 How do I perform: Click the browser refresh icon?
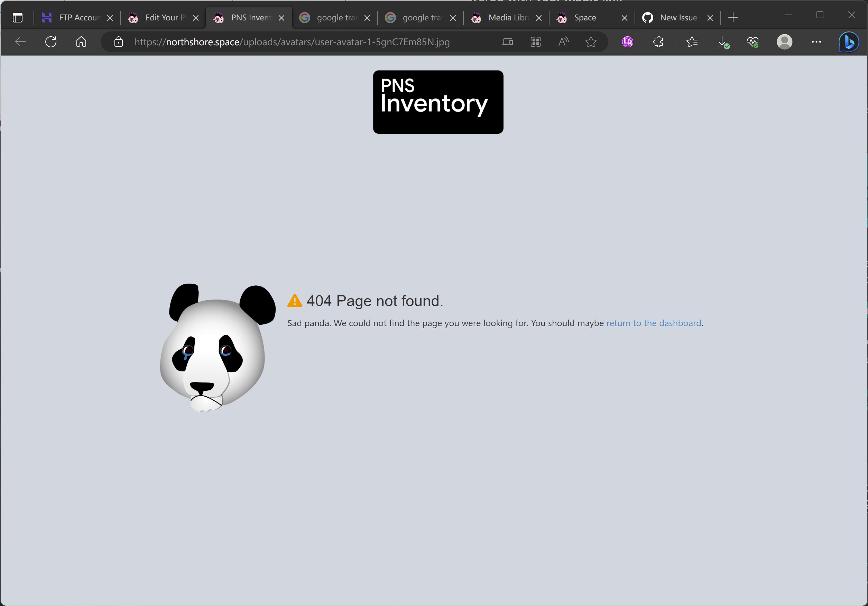pos(50,41)
